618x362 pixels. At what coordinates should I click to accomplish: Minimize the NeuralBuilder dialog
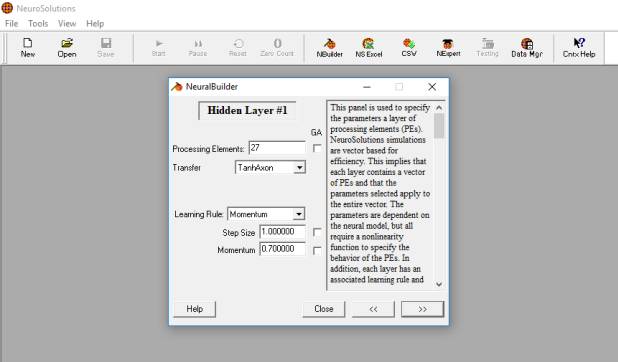point(367,87)
